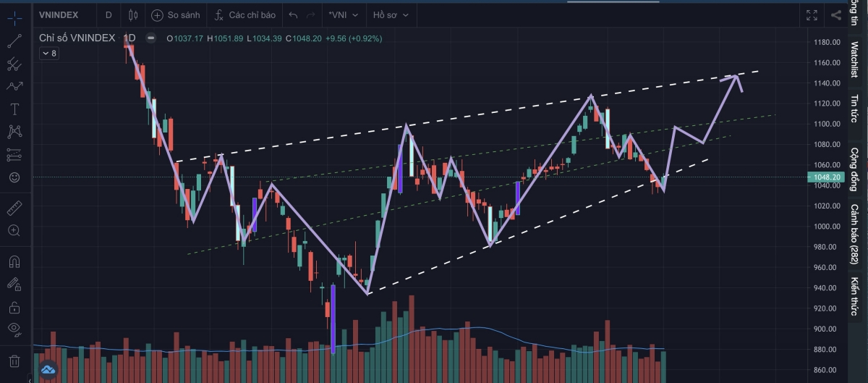Viewport: 868px width, 383px height.
Task: Open the candlestick chart style picker
Action: (x=132, y=14)
